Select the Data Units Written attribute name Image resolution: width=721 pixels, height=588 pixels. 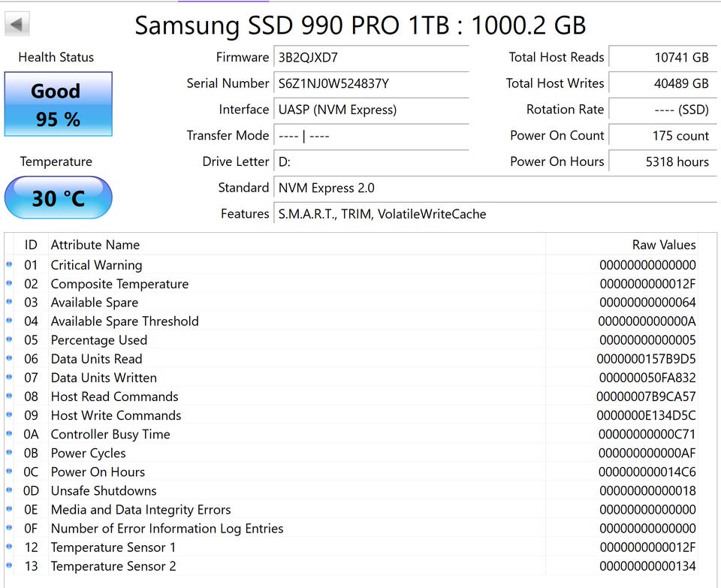point(104,378)
